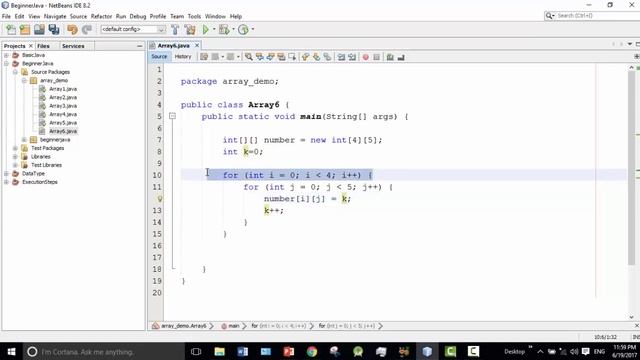The width and height of the screenshot is (640, 360).
Task: Select Array1.java in project tree
Action: (x=63, y=89)
